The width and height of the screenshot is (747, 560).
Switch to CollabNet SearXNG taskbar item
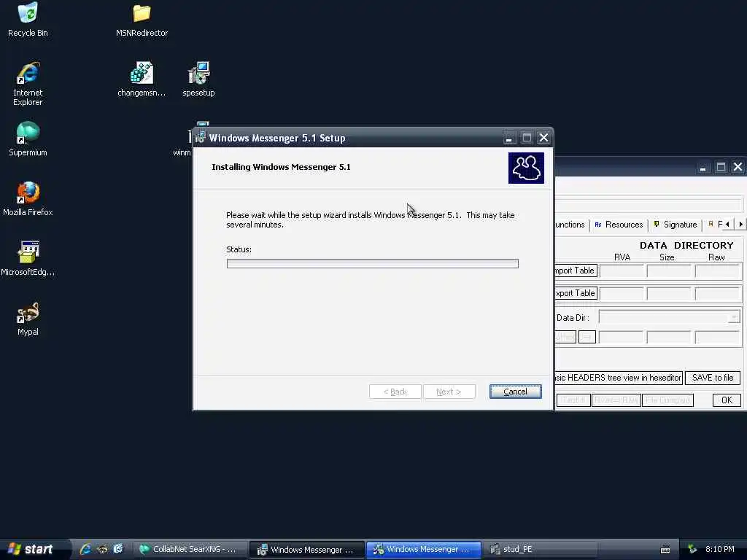190,550
